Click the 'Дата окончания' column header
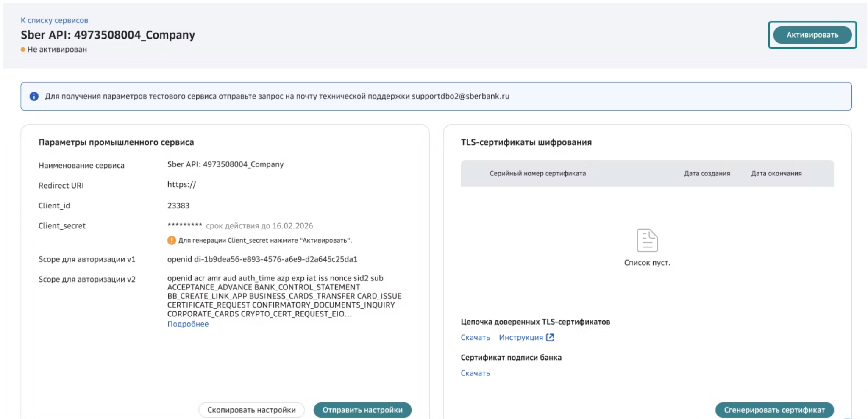The height and width of the screenshot is (419, 868). 776,173
